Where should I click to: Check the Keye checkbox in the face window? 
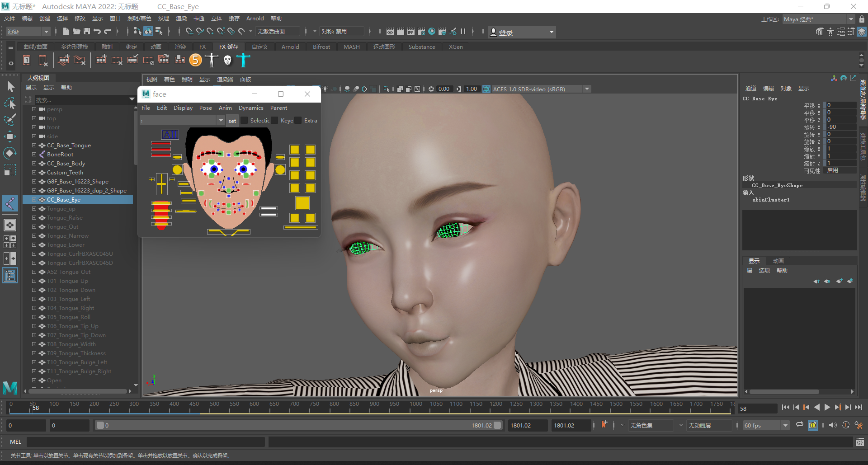(x=274, y=121)
